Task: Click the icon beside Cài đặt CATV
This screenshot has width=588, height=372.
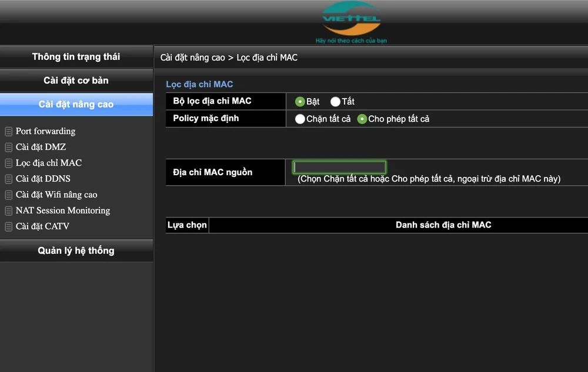Action: (9, 227)
